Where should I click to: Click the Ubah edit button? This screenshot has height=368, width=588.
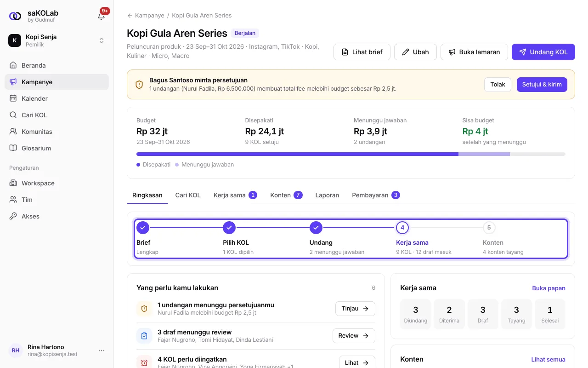click(x=415, y=52)
